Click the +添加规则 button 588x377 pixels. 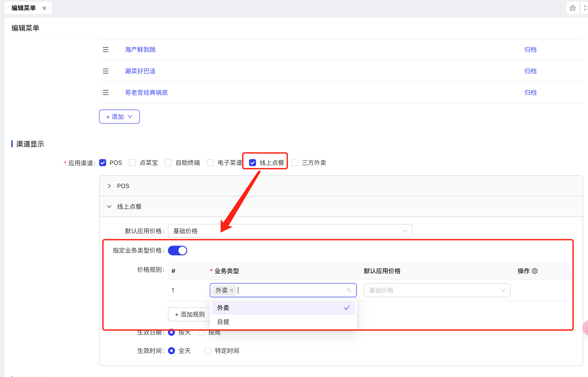[190, 315]
